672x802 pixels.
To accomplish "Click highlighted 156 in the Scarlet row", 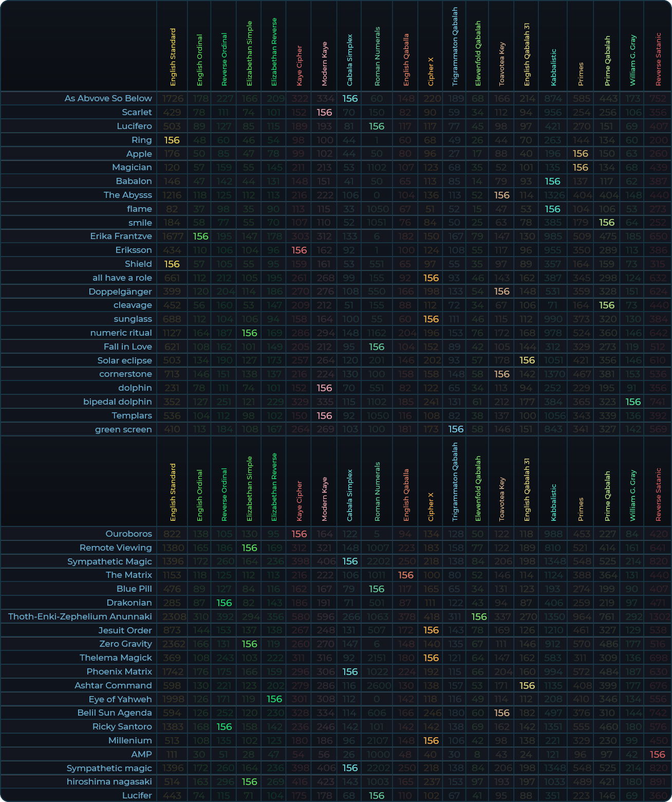I will pyautogui.click(x=324, y=112).
